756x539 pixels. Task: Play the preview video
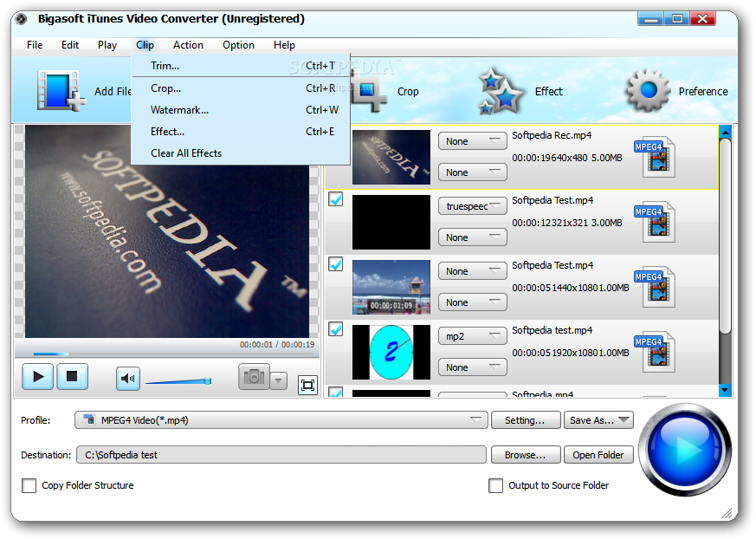point(37,376)
